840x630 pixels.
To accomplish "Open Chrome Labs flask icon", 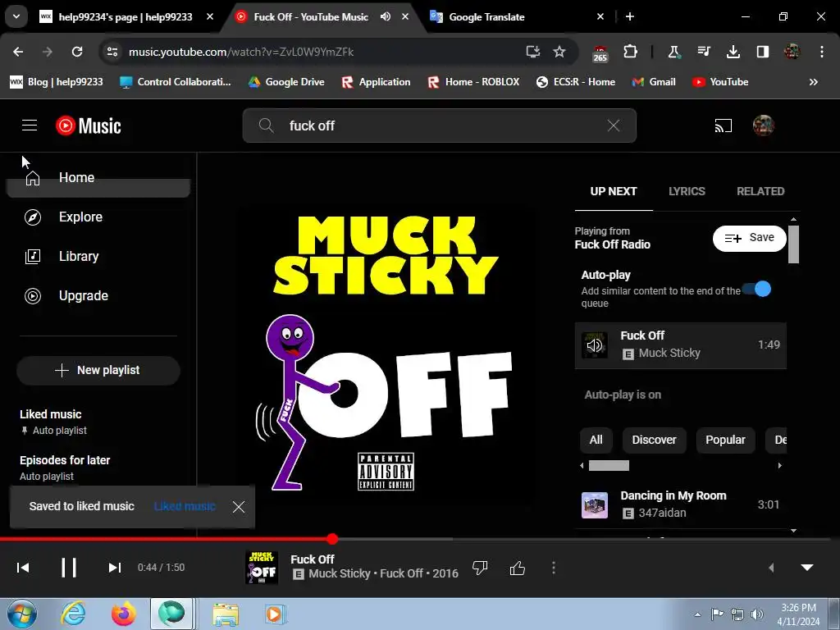I will (673, 52).
